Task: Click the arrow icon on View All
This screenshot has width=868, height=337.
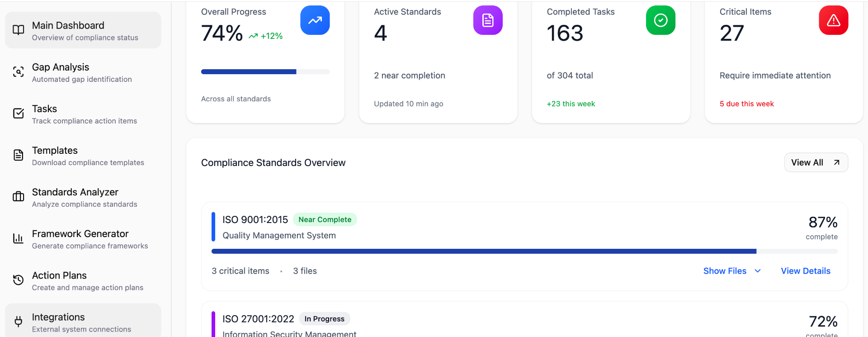Action: point(837,162)
